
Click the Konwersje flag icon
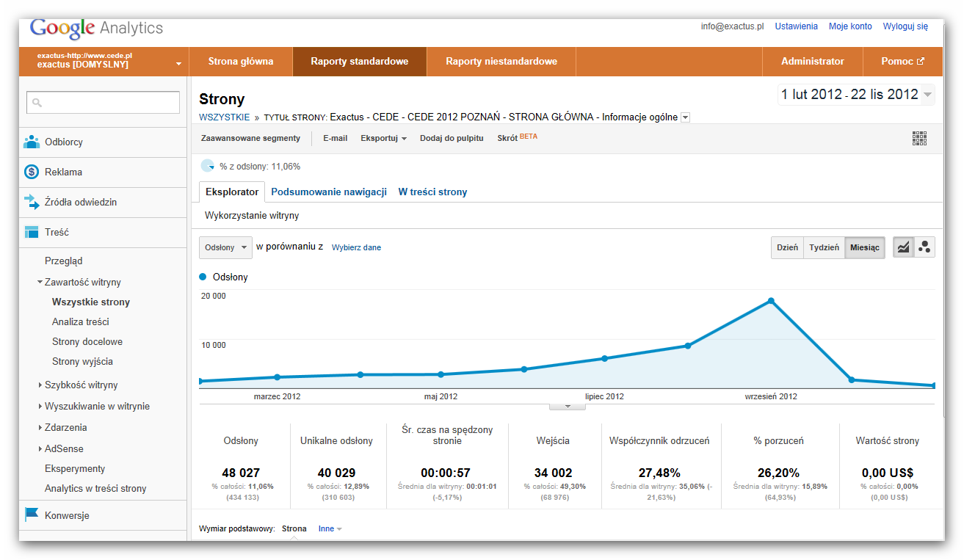pyautogui.click(x=32, y=514)
